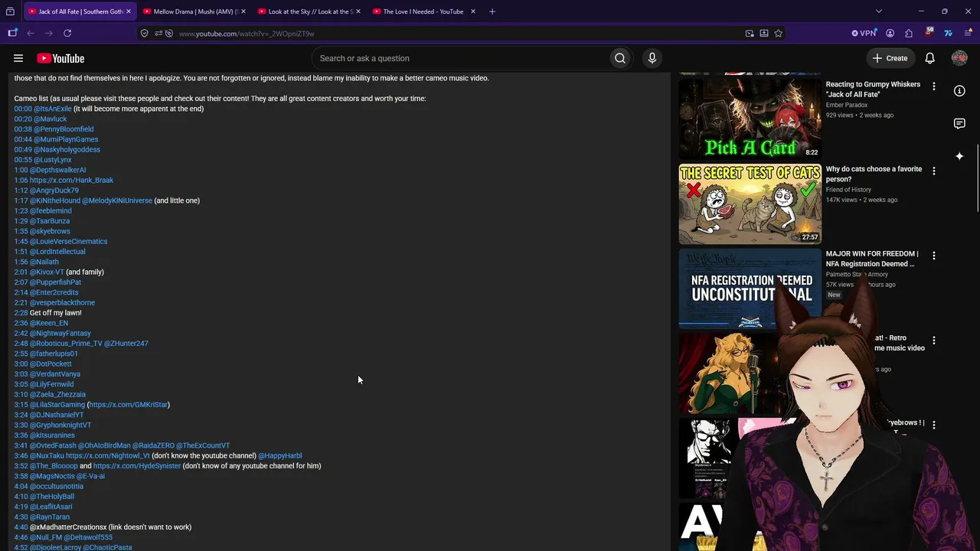Jump to timestamp 2:28

click(x=21, y=313)
